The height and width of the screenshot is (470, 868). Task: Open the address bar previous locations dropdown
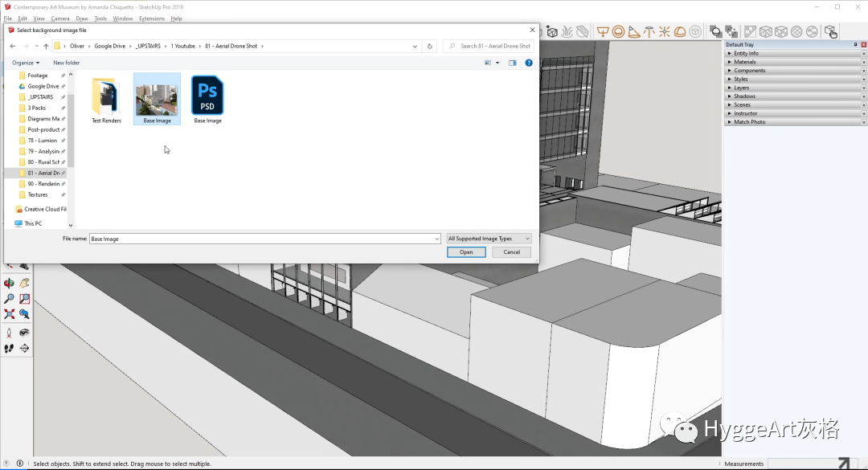tap(415, 46)
